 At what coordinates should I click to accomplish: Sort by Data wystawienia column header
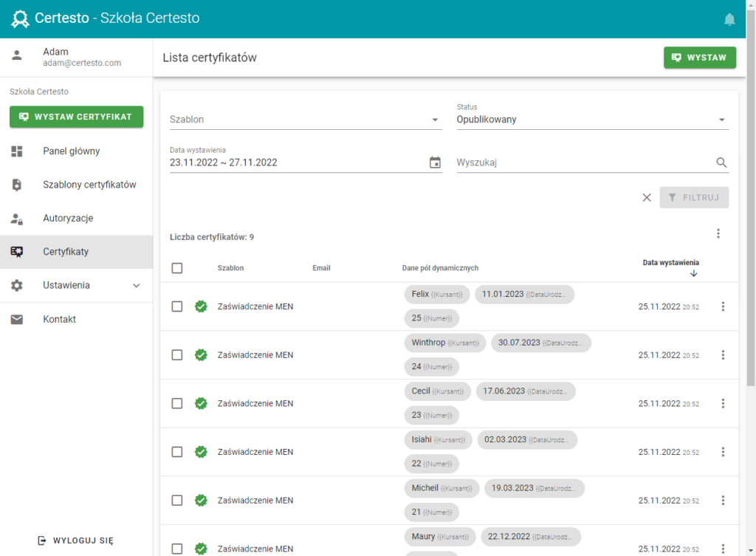[670, 263]
